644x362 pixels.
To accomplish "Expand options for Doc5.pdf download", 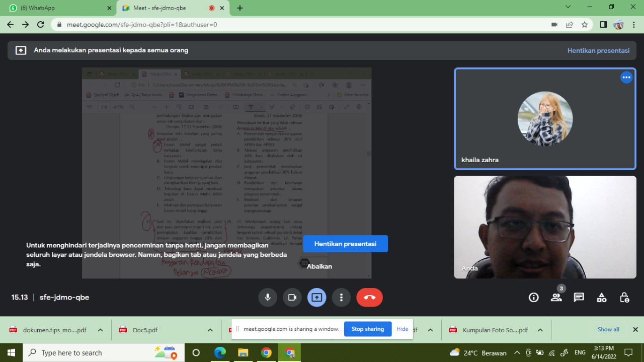I will click(x=210, y=330).
